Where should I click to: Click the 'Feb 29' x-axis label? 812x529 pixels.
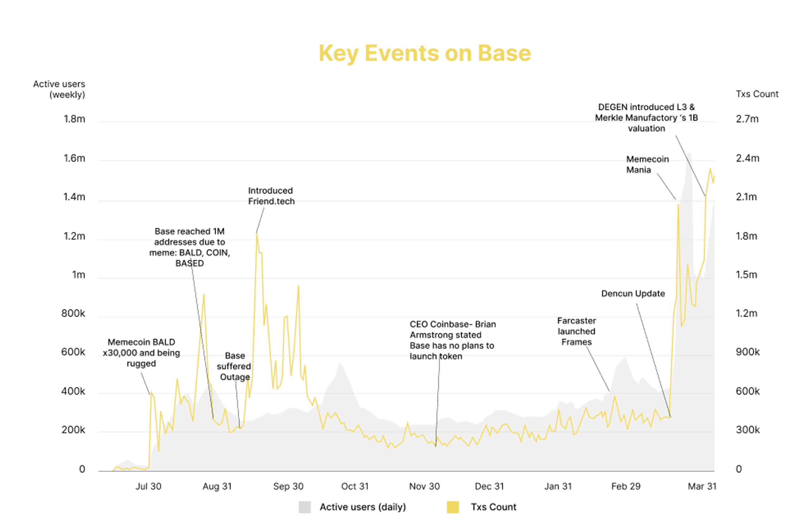click(625, 486)
